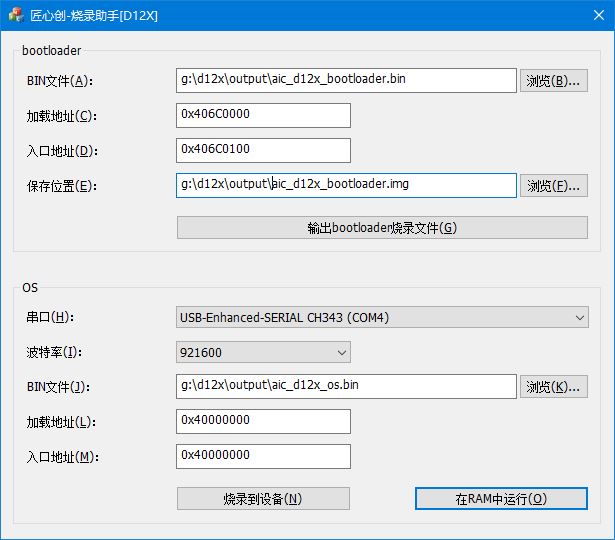This screenshot has height=540, width=615.
Task: Click 输出bootloader烧录文件(G) button
Action: pos(382,227)
